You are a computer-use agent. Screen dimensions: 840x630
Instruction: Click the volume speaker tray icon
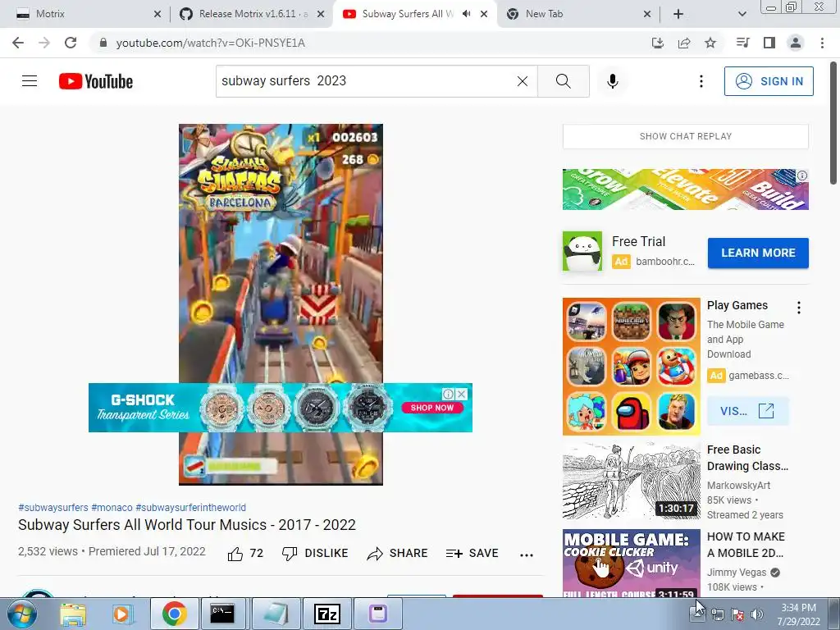click(757, 615)
